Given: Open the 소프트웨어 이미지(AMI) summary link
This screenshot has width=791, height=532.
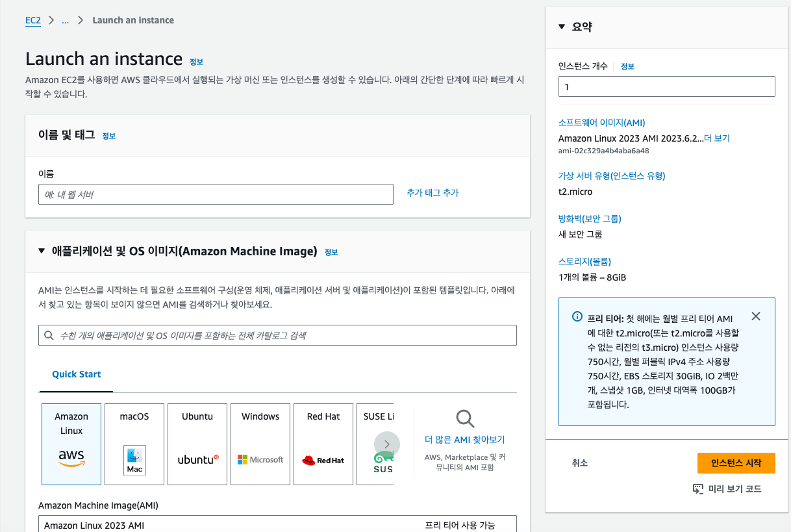Looking at the screenshot, I should click(x=601, y=123).
